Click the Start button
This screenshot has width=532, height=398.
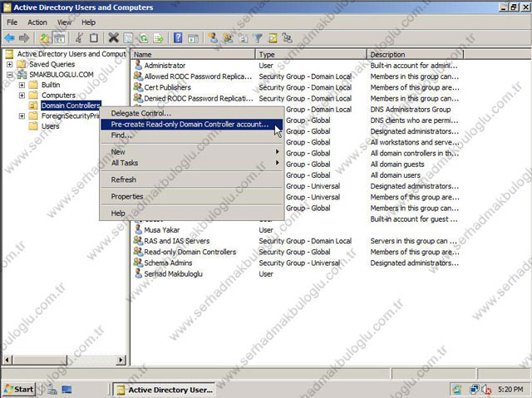click(x=19, y=389)
